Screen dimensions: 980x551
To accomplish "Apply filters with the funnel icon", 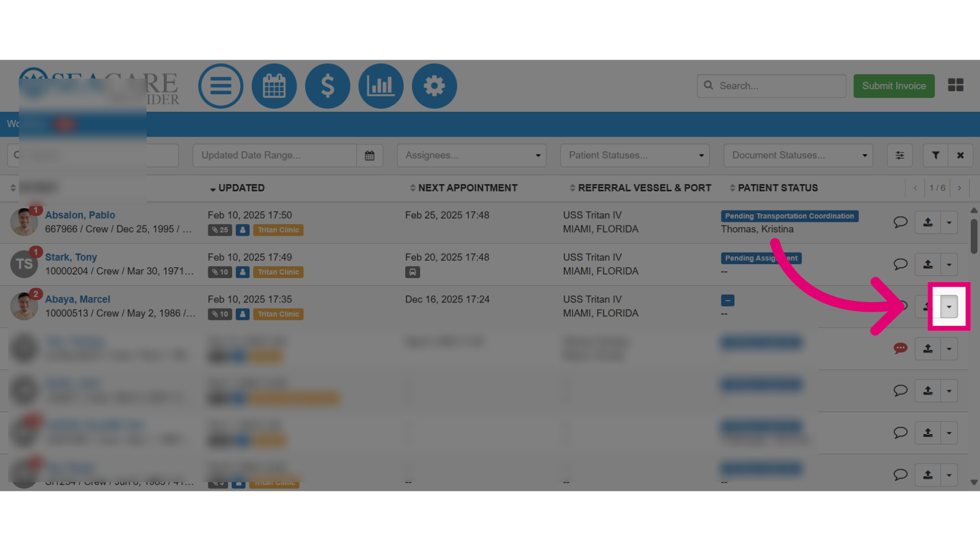I will coord(936,155).
